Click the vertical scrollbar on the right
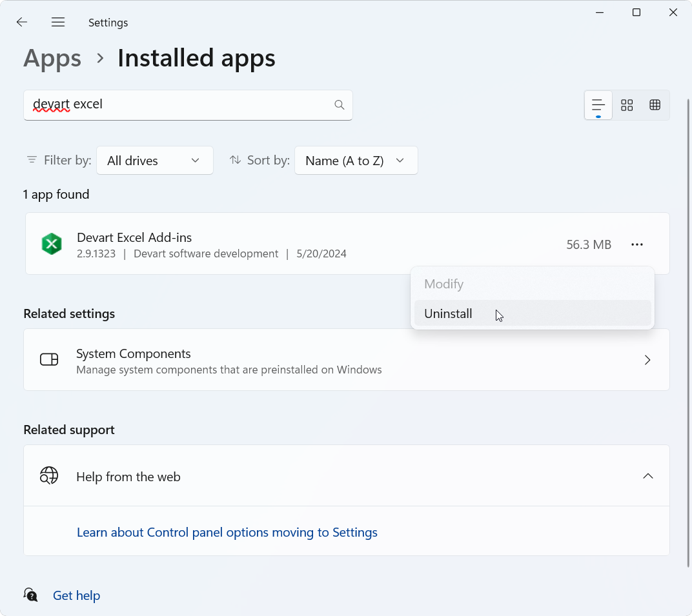 687,333
